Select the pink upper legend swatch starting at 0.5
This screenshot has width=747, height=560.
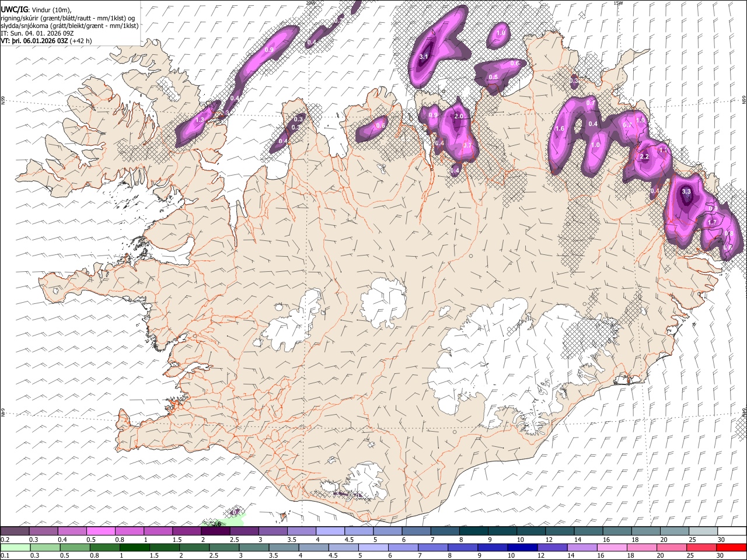(101, 531)
